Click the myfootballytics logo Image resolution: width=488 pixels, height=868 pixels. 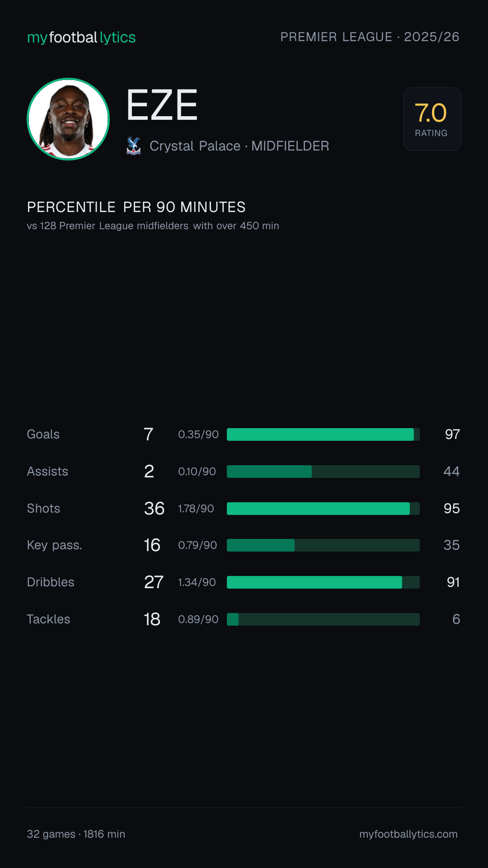tap(81, 38)
